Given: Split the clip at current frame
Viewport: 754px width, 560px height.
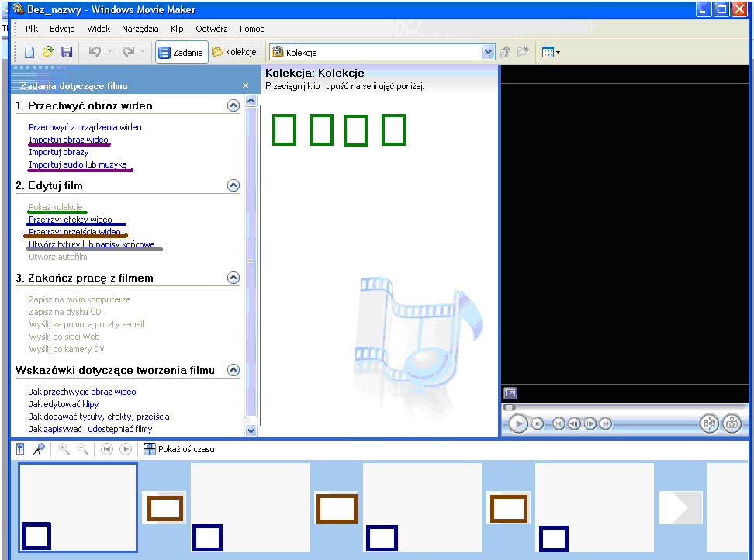Looking at the screenshot, I should (x=709, y=423).
